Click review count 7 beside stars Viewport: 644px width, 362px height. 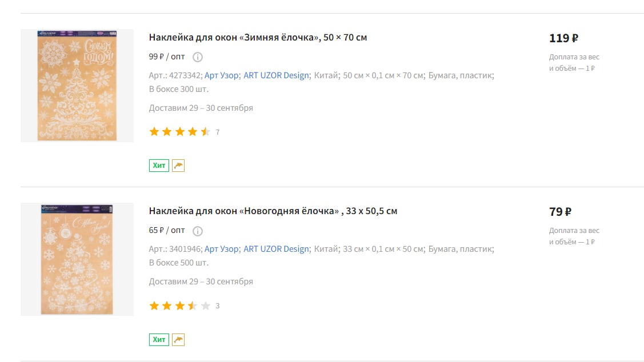(218, 132)
